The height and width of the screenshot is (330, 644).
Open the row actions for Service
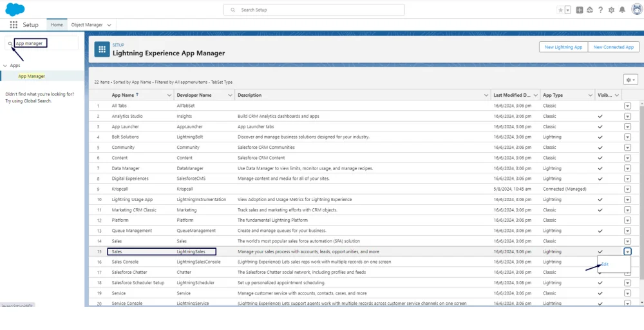[627, 293]
